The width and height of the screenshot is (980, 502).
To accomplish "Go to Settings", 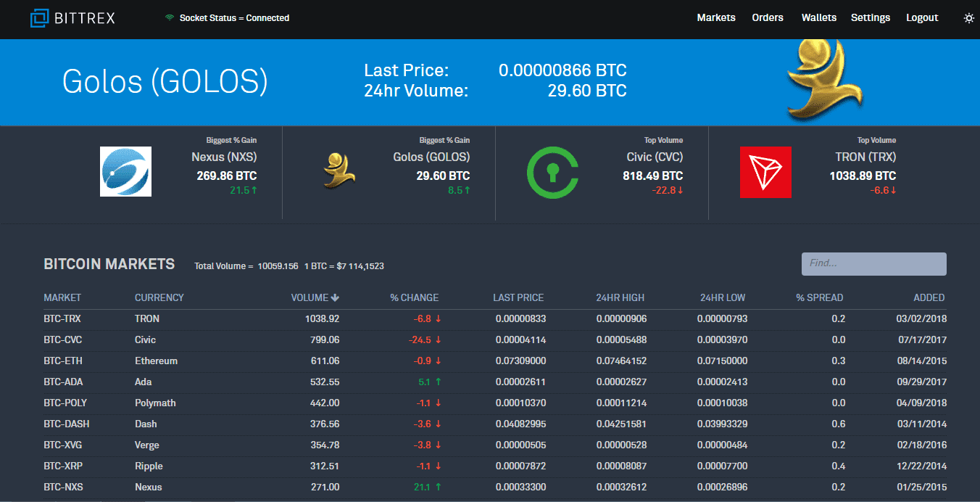I will click(x=871, y=17).
